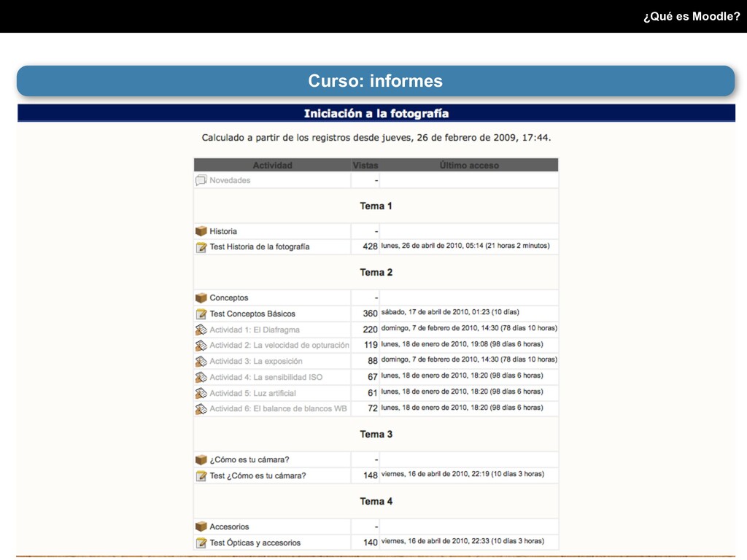Open Test Historia de la fotografía
This screenshot has height=560, width=747.
pyautogui.click(x=260, y=246)
